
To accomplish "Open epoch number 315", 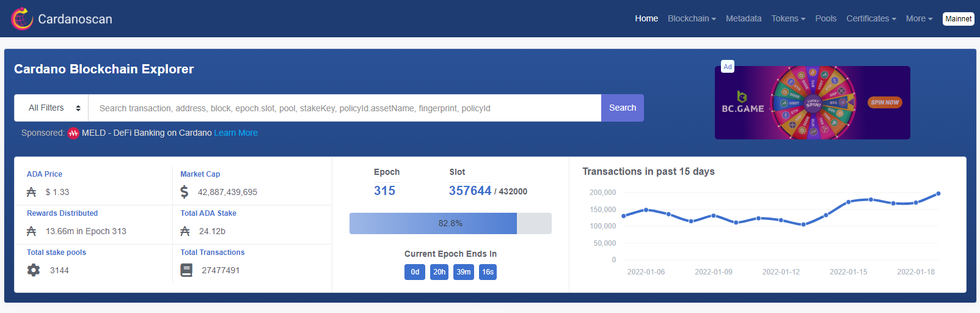I will [385, 191].
